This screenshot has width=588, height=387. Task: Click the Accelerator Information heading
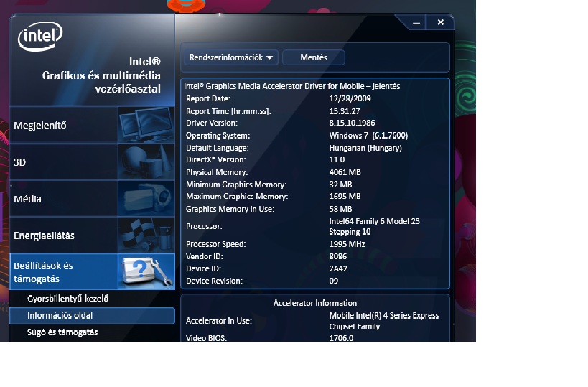tap(315, 303)
